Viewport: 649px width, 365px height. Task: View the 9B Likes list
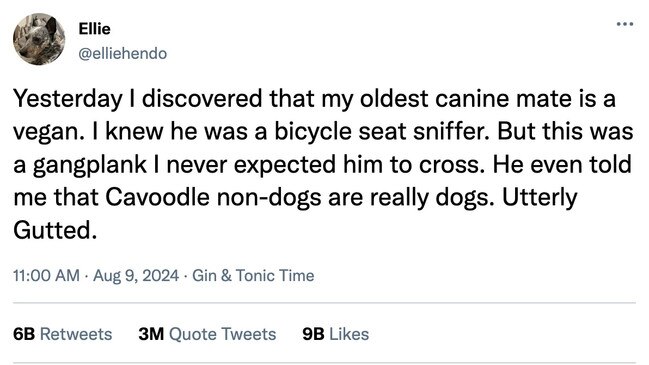335,334
